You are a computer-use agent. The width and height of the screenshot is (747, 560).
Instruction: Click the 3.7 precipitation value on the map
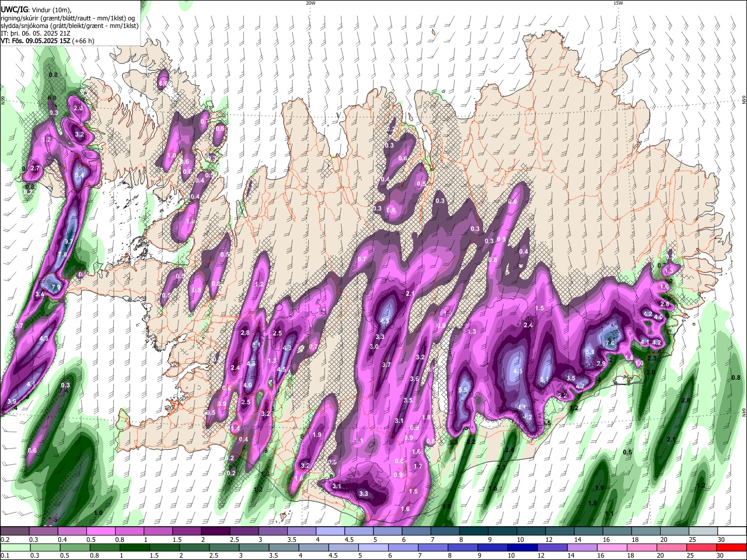(x=386, y=365)
